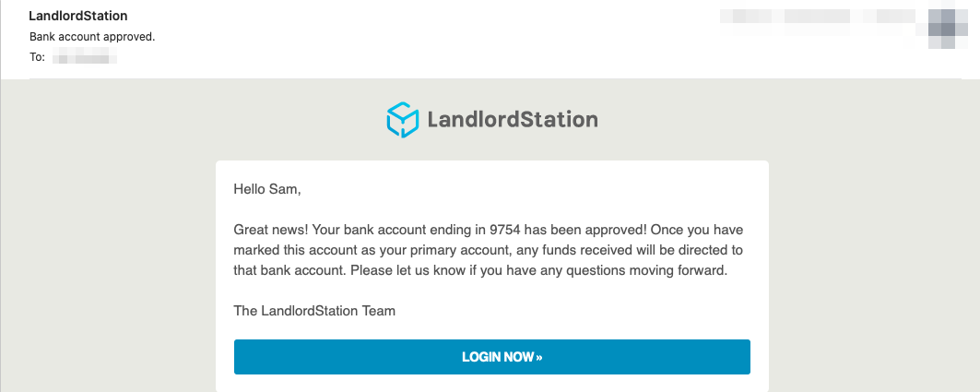Click the 'Bank account approved.' subject line
The height and width of the screenshot is (392, 980).
pos(92,37)
